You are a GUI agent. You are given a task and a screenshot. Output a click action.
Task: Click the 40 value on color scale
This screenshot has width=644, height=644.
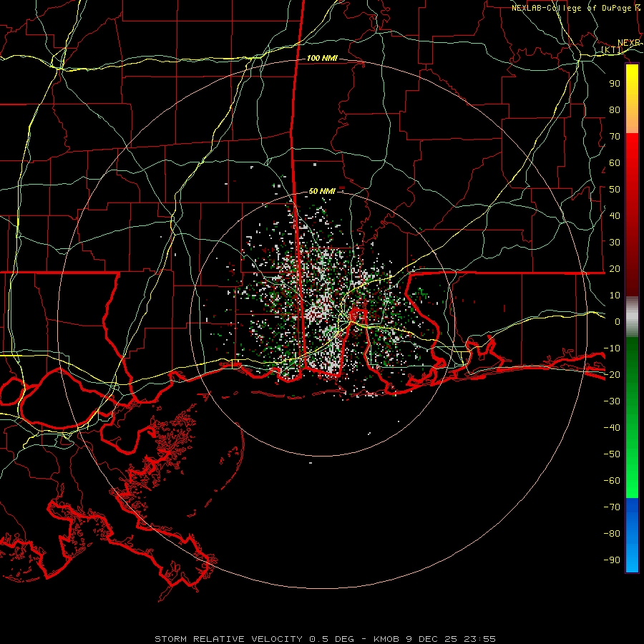(615, 215)
